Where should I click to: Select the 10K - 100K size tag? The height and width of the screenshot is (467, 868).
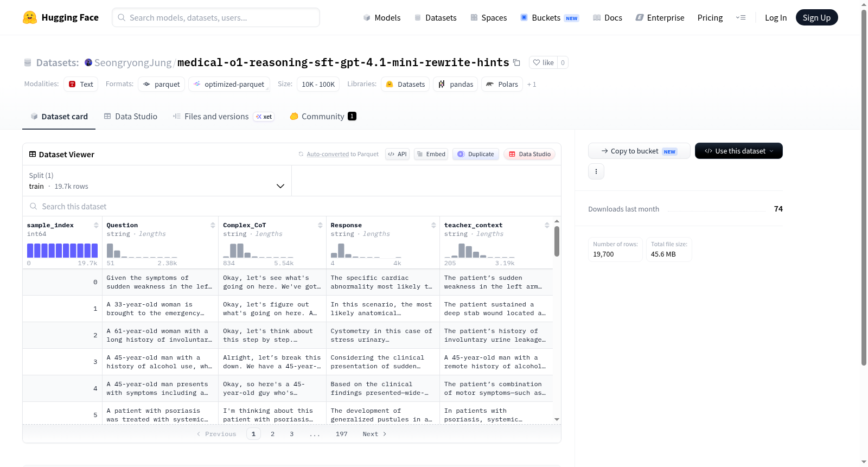point(318,84)
